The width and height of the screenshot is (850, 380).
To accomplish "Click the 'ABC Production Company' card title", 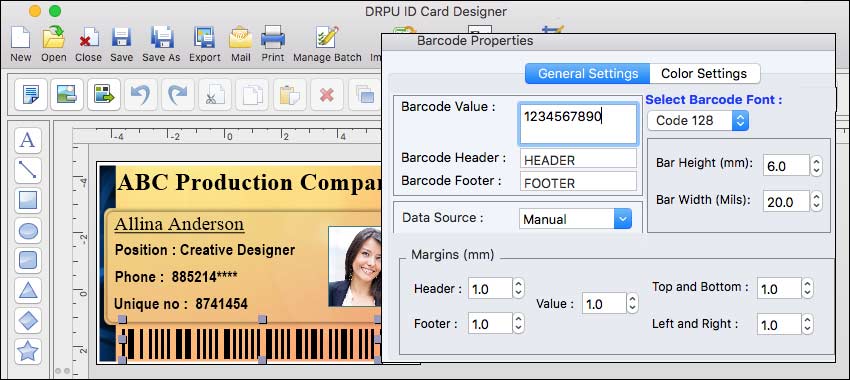I will (x=249, y=182).
